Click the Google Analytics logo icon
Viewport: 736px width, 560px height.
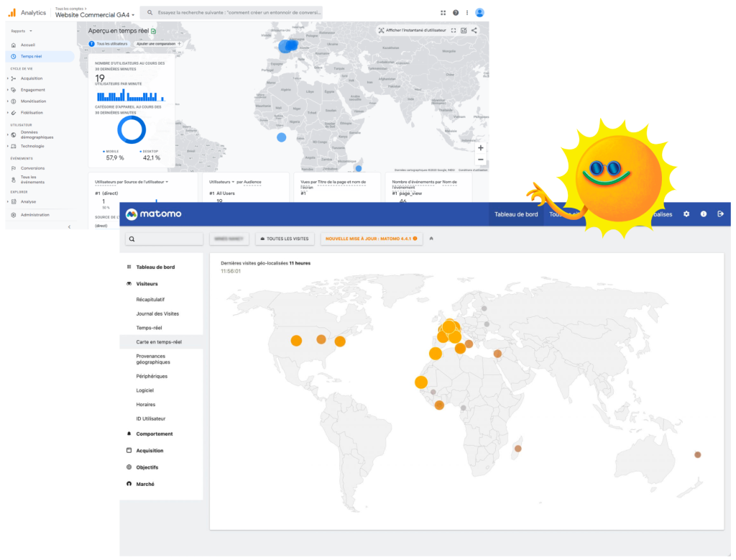click(11, 13)
